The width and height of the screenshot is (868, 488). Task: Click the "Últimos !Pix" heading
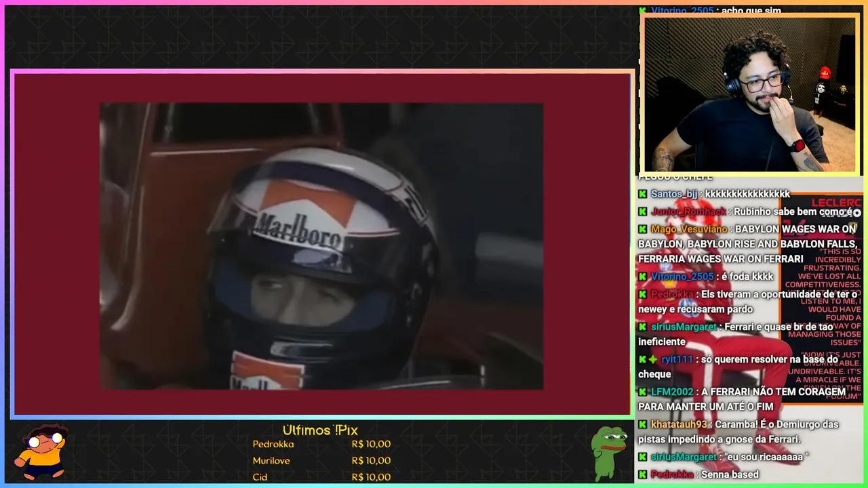coord(320,430)
